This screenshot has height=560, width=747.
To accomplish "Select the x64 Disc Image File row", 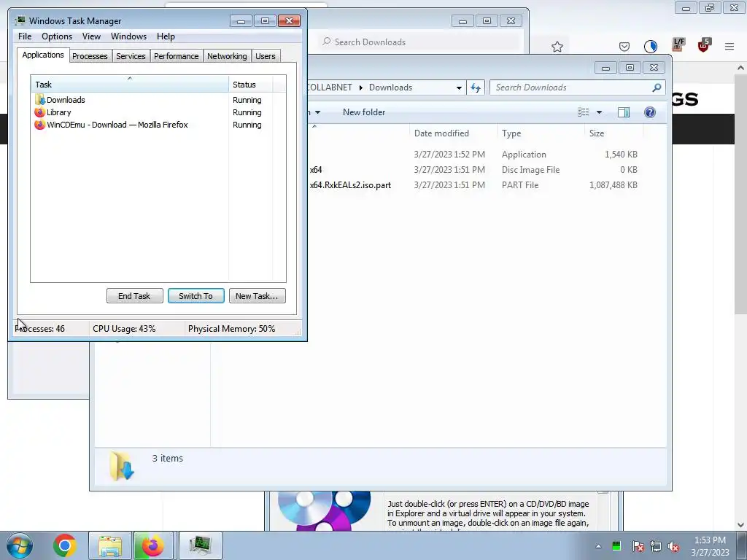I will tap(474, 170).
